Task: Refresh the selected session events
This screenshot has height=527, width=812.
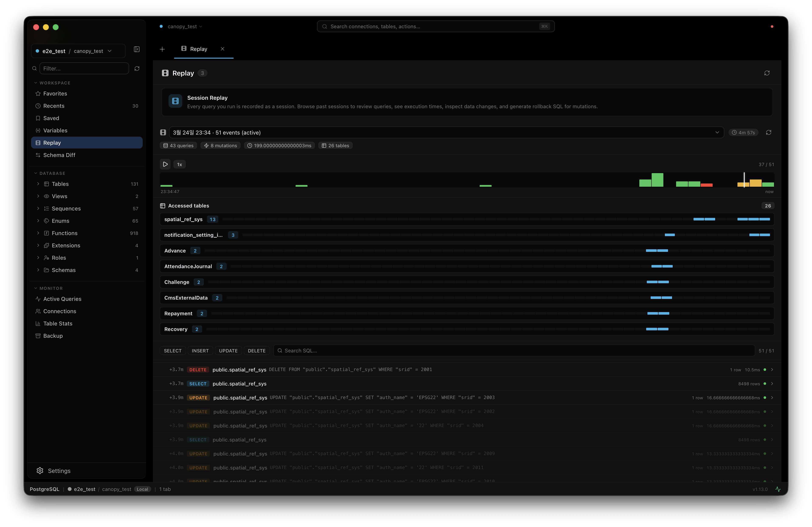Action: click(768, 133)
